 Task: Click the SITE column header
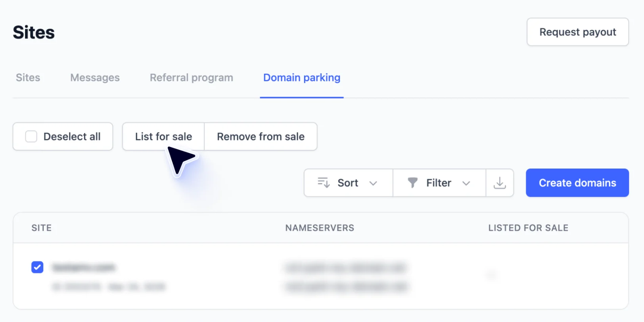tap(42, 228)
